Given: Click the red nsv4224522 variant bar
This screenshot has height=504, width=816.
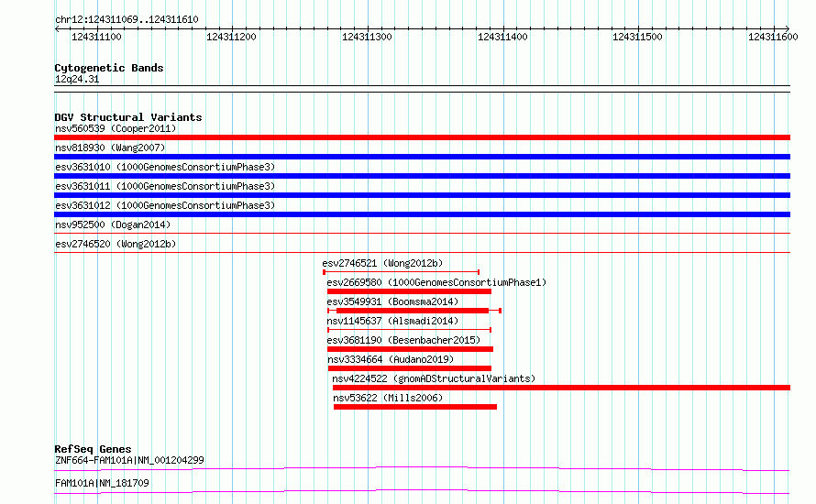Looking at the screenshot, I should pos(561,388).
